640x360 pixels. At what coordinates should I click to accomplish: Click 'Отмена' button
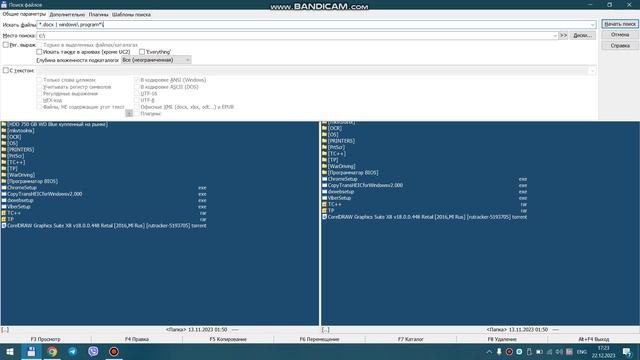[620, 35]
